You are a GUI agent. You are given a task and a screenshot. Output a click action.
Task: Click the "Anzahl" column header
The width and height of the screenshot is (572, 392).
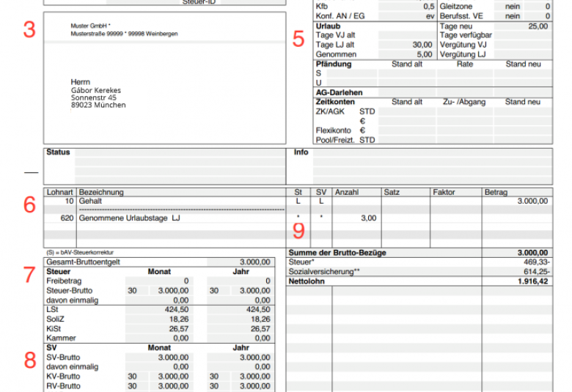click(x=347, y=192)
